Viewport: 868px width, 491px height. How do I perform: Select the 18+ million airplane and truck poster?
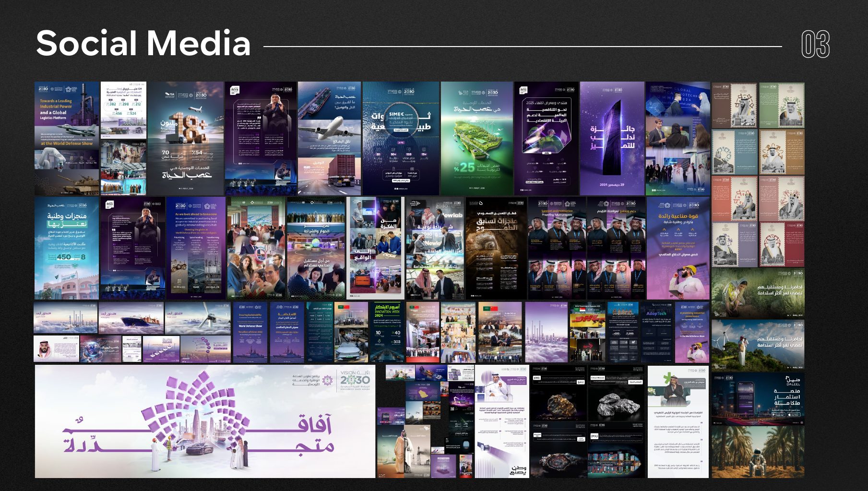tap(186, 138)
